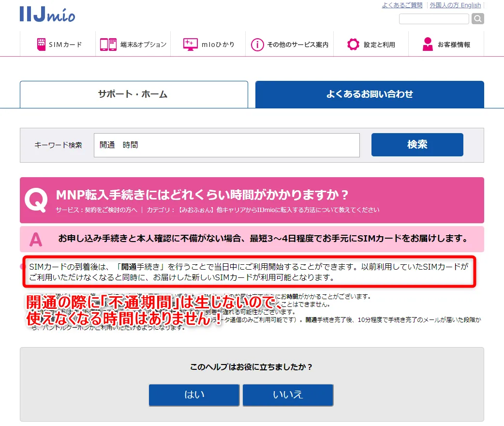
Task: Click the pink answer summary text
Action: (x=263, y=239)
